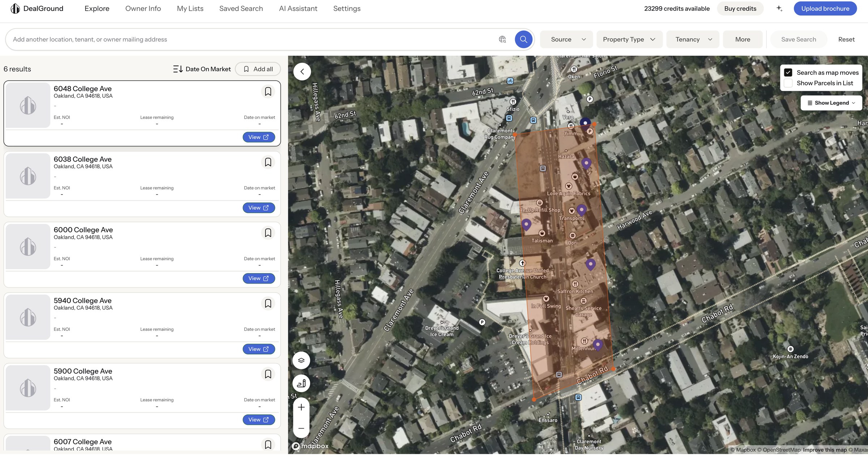868x461 pixels.
Task: Open More filters
Action: point(743,39)
